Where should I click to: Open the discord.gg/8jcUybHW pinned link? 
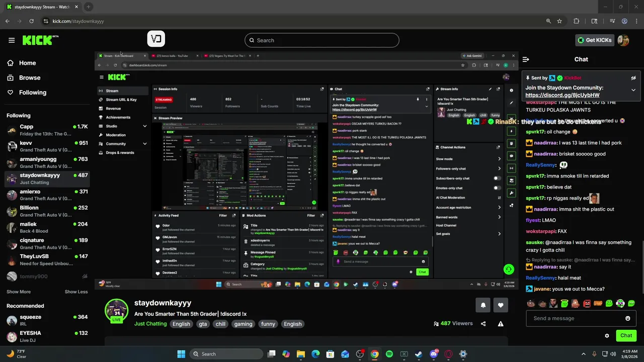pos(562,95)
